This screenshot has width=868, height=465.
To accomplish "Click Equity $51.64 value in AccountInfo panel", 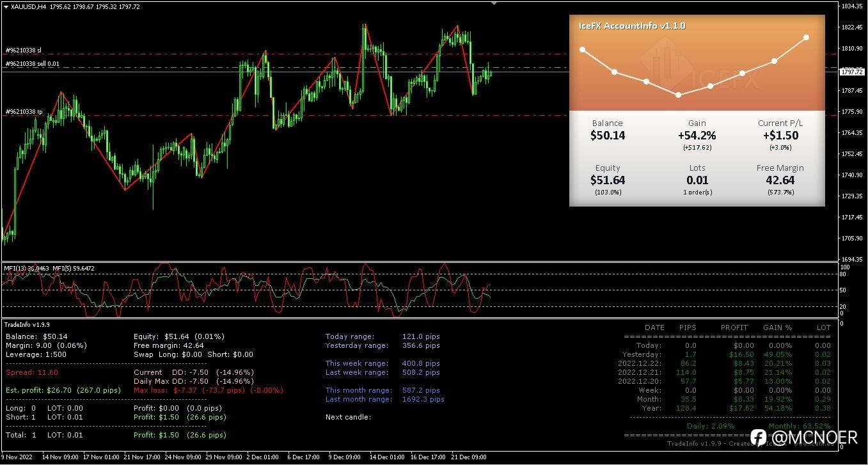I will tap(607, 180).
